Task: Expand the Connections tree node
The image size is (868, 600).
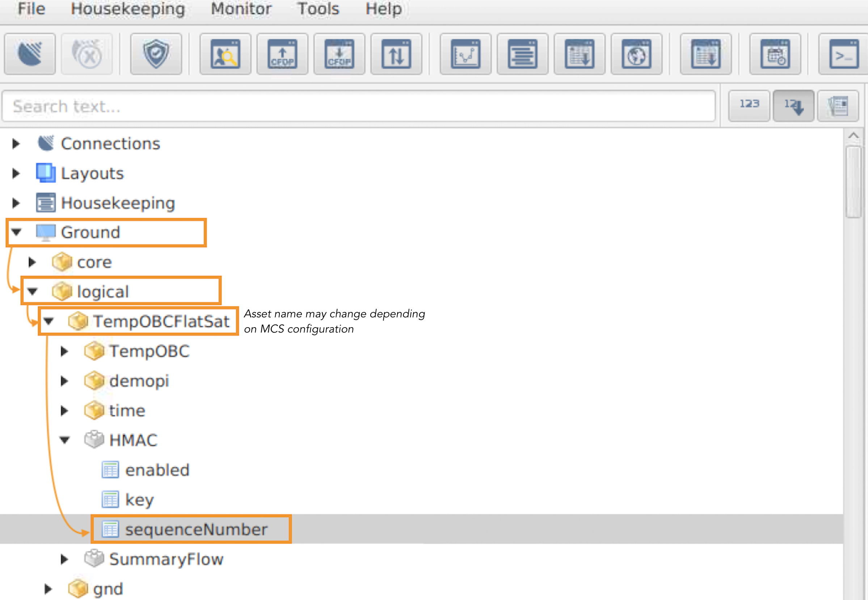Action: pos(16,144)
